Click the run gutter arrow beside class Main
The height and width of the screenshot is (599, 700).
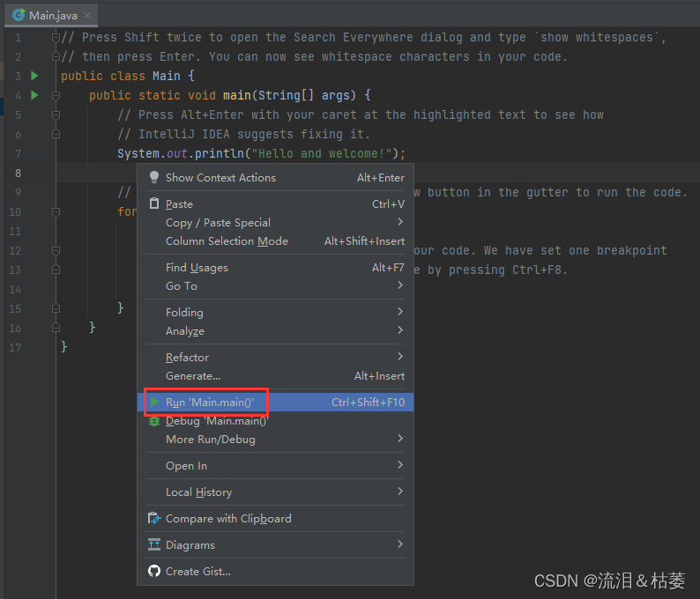click(x=34, y=76)
